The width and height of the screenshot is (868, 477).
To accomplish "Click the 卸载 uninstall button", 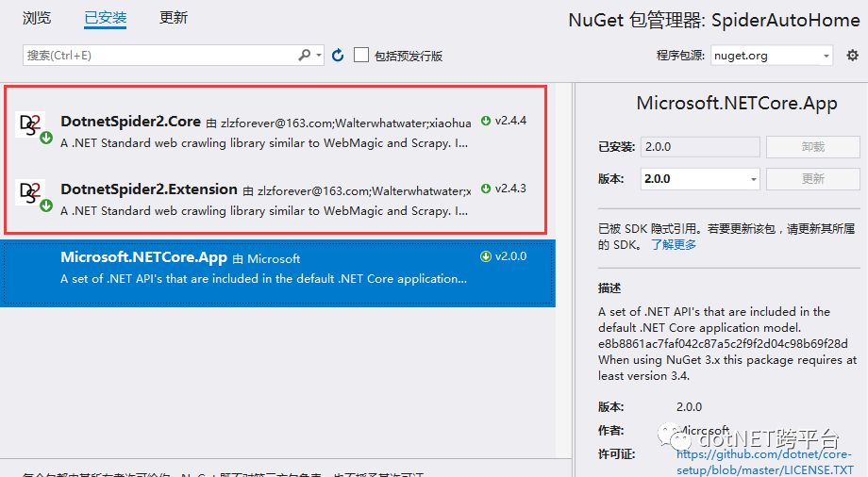I will pos(812,147).
